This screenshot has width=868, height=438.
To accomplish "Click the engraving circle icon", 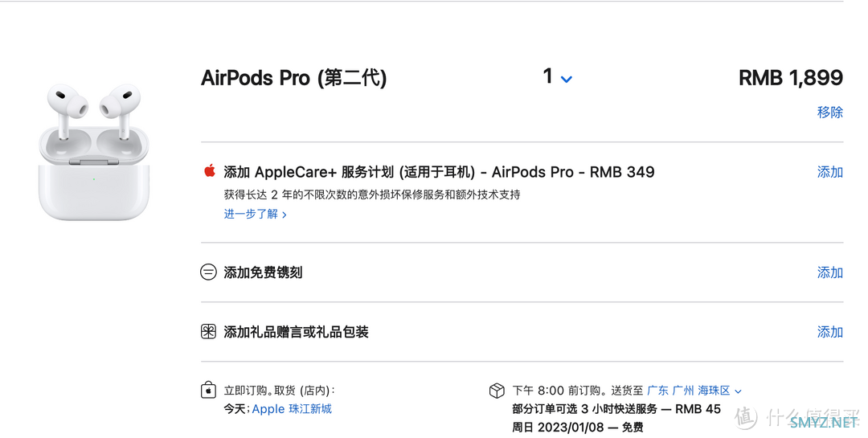I will tap(208, 272).
